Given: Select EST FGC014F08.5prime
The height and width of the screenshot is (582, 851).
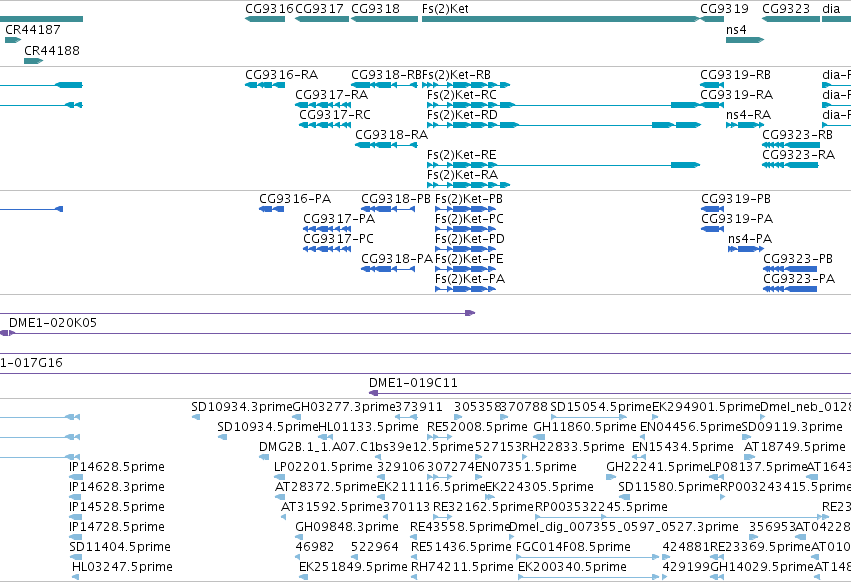Looking at the screenshot, I should (573, 547).
